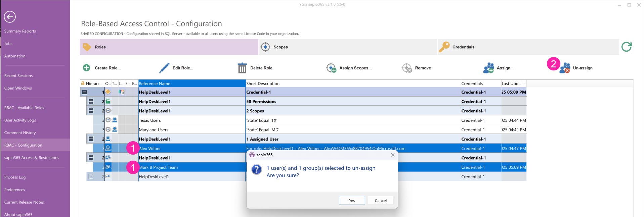Click the green refresh icon
This screenshot has width=644, height=217.
click(x=626, y=47)
